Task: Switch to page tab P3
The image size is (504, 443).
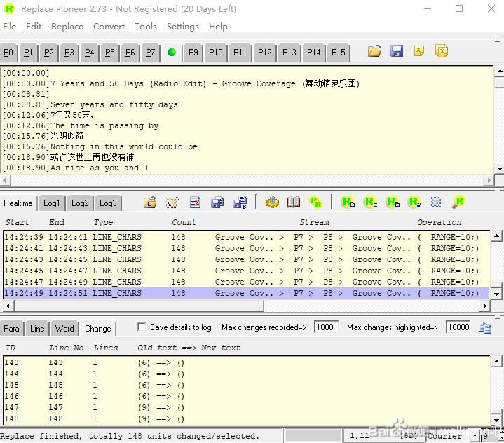Action: 69,52
